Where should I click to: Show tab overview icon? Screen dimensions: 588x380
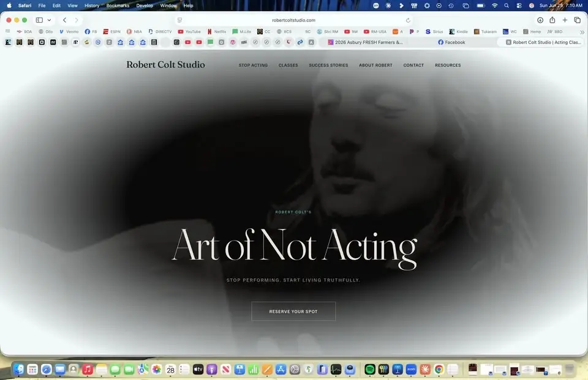(577, 20)
